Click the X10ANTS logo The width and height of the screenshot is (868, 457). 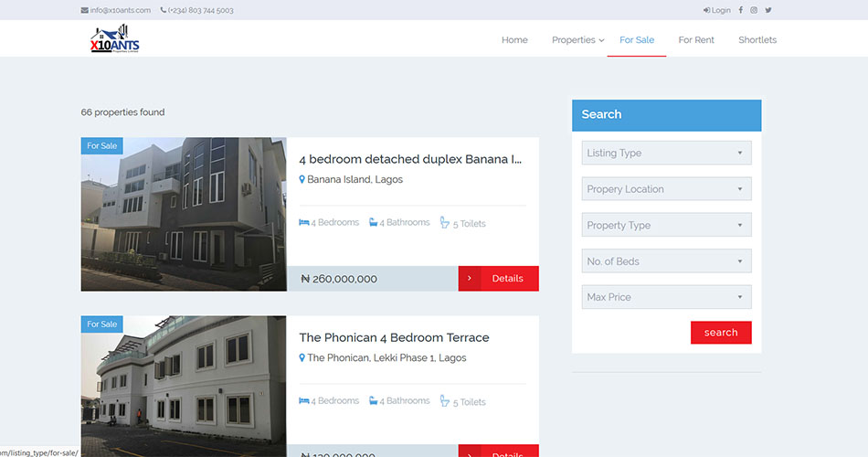click(x=115, y=40)
